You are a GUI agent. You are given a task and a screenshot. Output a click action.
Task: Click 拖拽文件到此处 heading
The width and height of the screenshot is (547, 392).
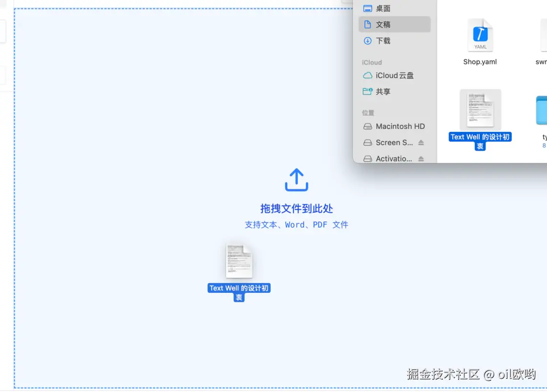pyautogui.click(x=296, y=208)
